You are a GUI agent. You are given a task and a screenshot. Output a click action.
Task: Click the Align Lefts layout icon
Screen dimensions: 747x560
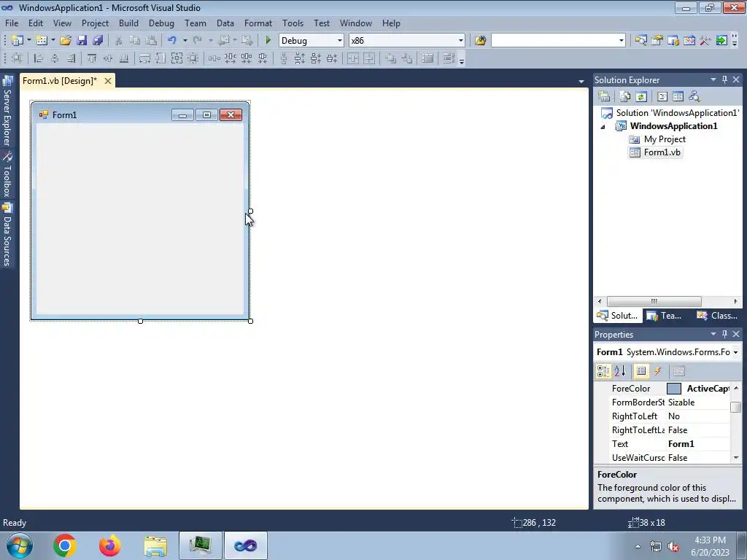click(x=39, y=58)
